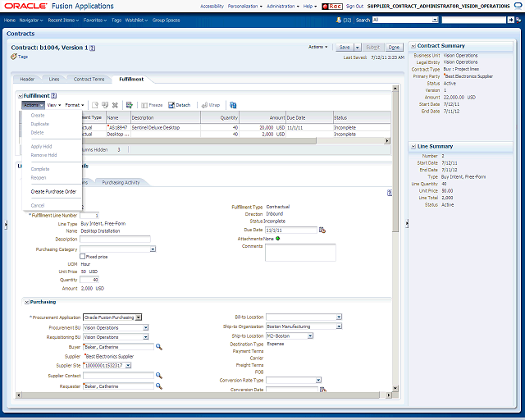The height and width of the screenshot is (420, 525).
Task: Select Create Purchase Order menu item
Action: pyautogui.click(x=53, y=192)
